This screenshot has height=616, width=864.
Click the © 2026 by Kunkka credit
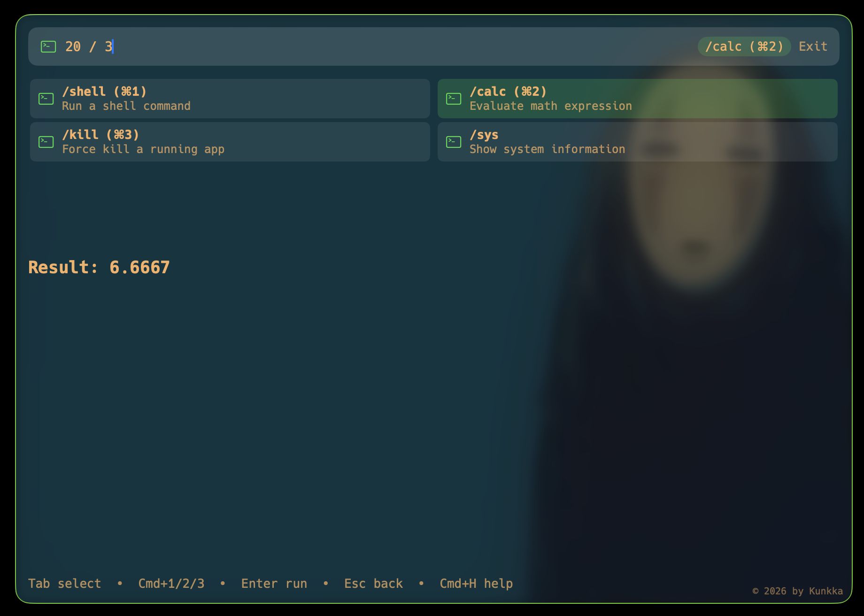coord(797,591)
